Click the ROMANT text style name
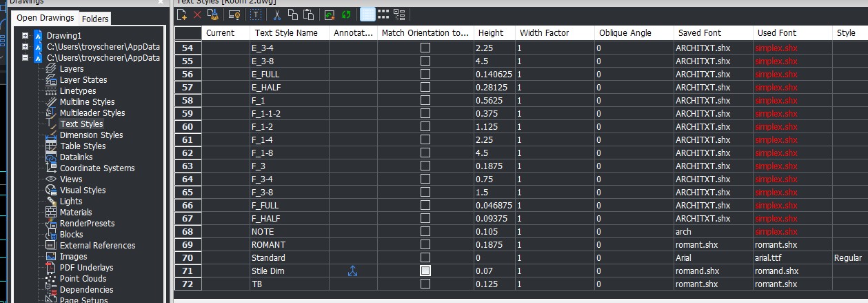 [x=268, y=246]
